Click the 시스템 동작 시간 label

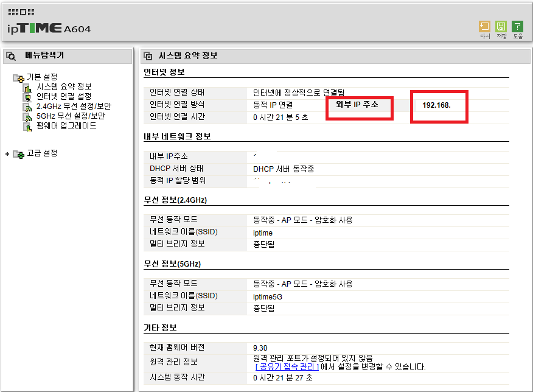pos(177,377)
